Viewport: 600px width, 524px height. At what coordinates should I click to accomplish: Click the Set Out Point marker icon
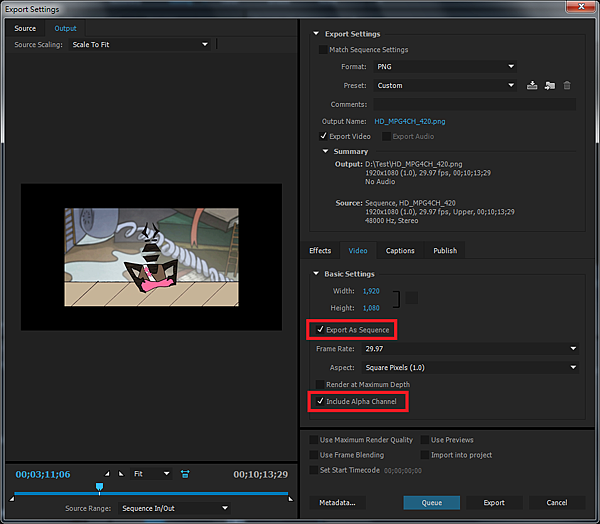coord(121,474)
